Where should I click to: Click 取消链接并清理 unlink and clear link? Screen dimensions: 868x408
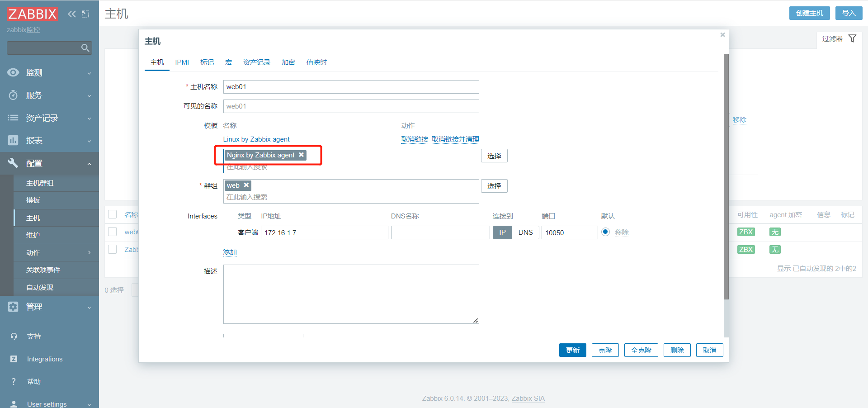coord(455,139)
